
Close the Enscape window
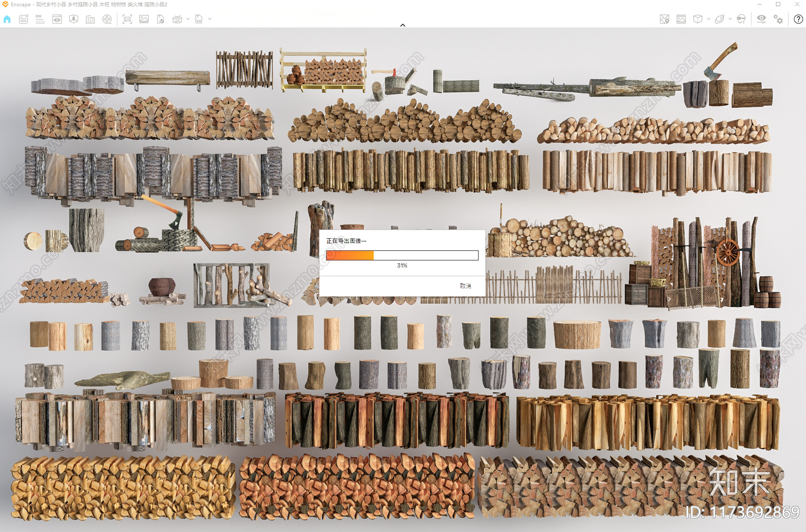click(797, 4)
